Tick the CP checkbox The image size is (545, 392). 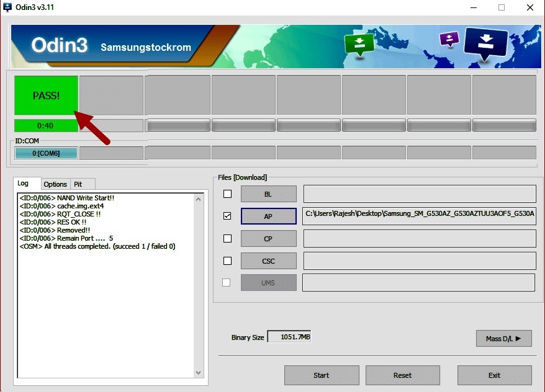(227, 239)
